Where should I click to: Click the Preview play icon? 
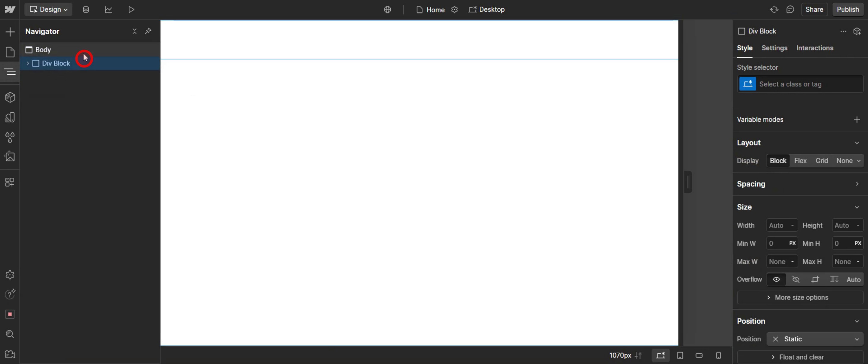pos(131,10)
